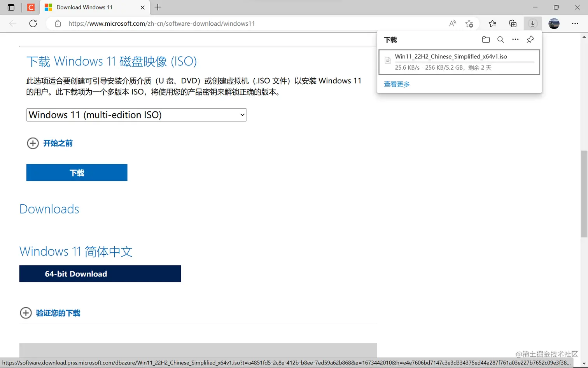Open the user profile avatar

click(554, 23)
